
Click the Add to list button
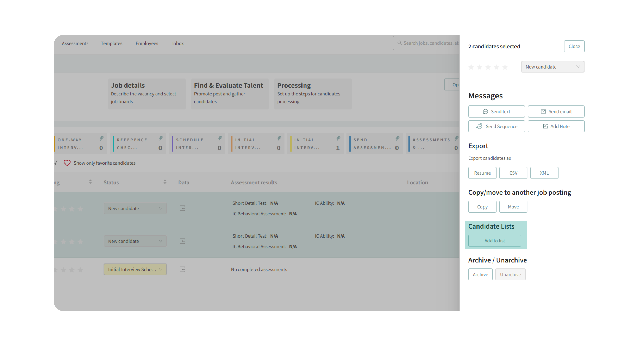[494, 241]
